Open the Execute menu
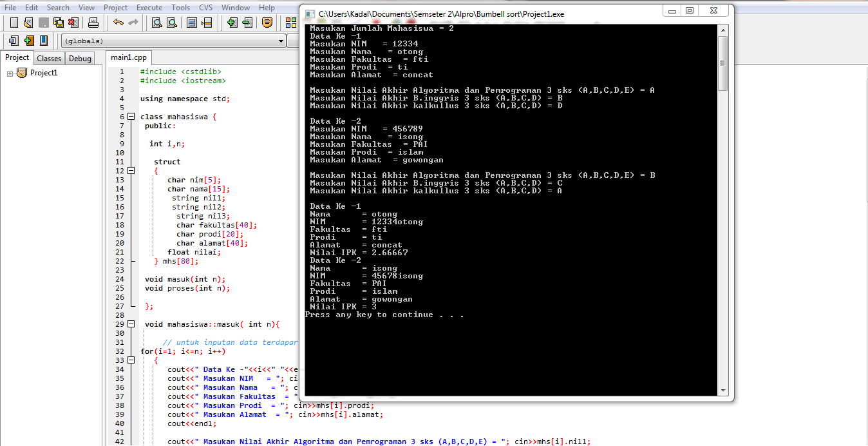The width and height of the screenshot is (868, 446). coord(149,8)
